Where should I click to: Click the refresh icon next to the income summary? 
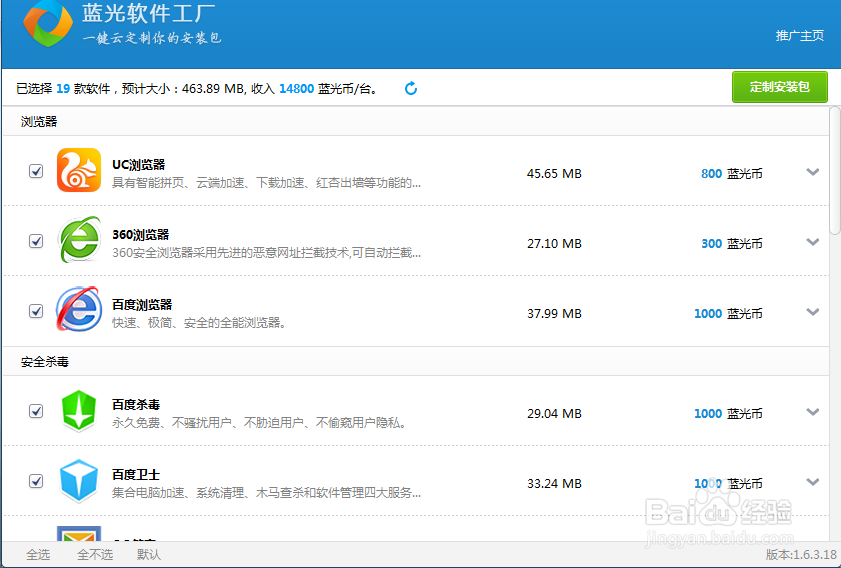(x=411, y=88)
